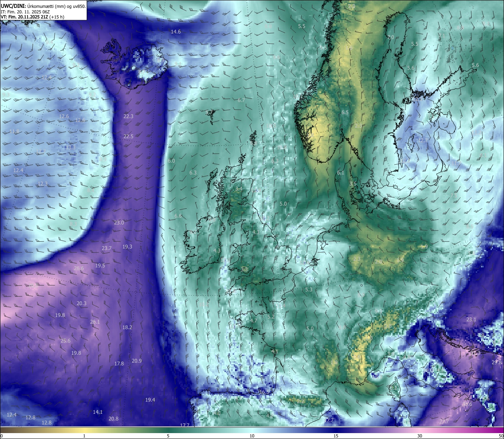Image resolution: width=504 pixels, height=439 pixels.
Task: Click the 23.1 value over the Adriatic
Action: (471, 319)
